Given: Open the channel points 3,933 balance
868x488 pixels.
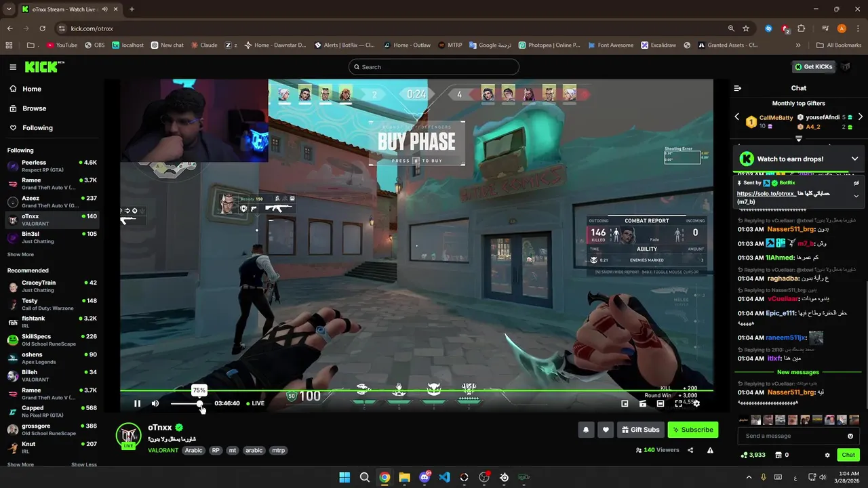Looking at the screenshot, I should tap(753, 455).
